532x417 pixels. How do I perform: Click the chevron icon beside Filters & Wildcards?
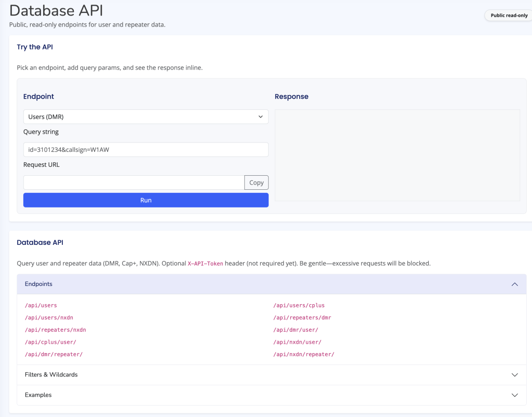tap(514, 375)
